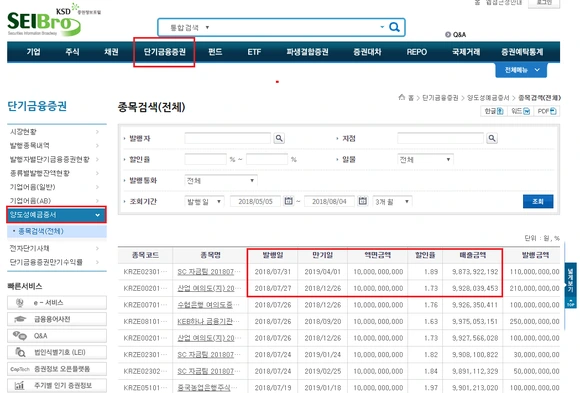Open the start date calendar picker
This screenshot has width=580, height=393.
pos(289,201)
